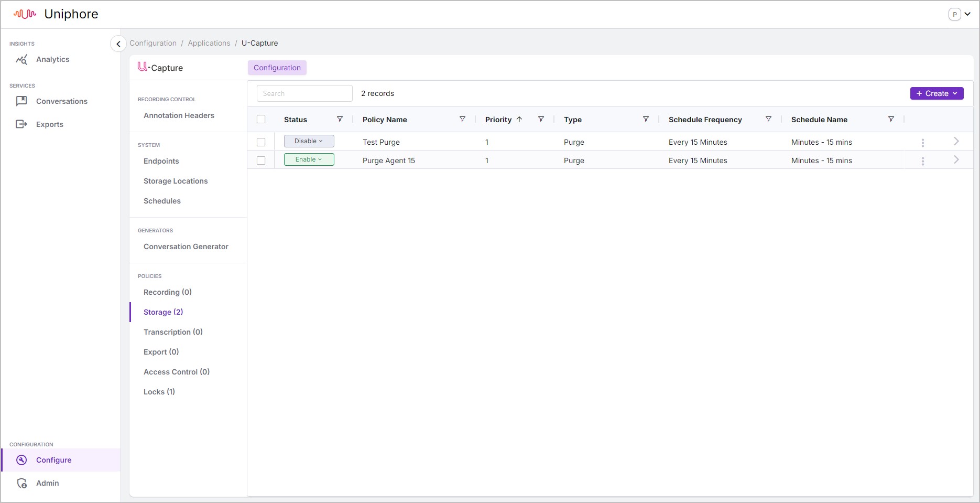Click the Applications breadcrumb link
The image size is (980, 503).
(x=209, y=43)
